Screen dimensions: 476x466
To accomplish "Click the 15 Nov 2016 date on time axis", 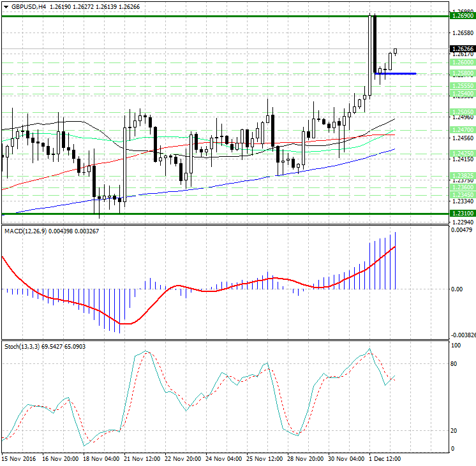I will (x=19, y=458).
